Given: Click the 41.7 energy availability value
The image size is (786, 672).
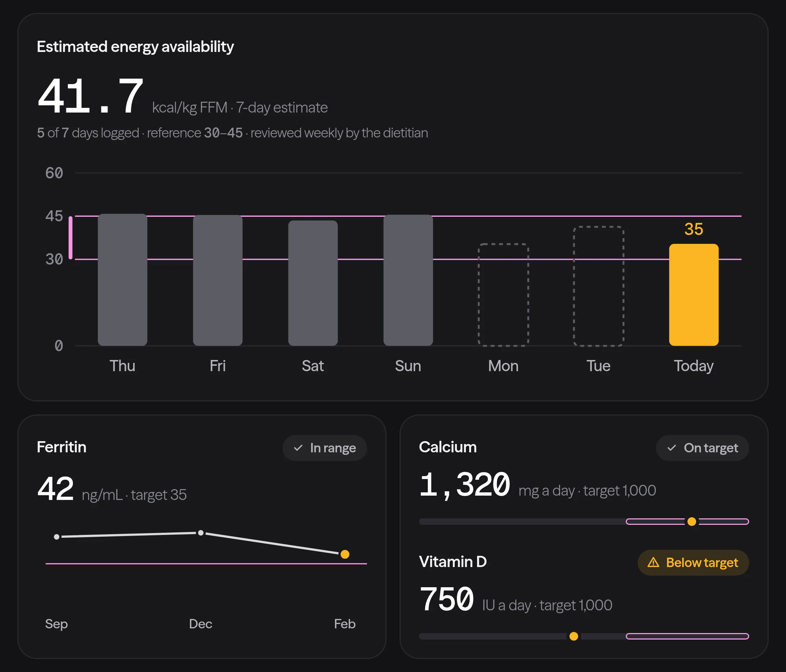Looking at the screenshot, I should pos(90,96).
